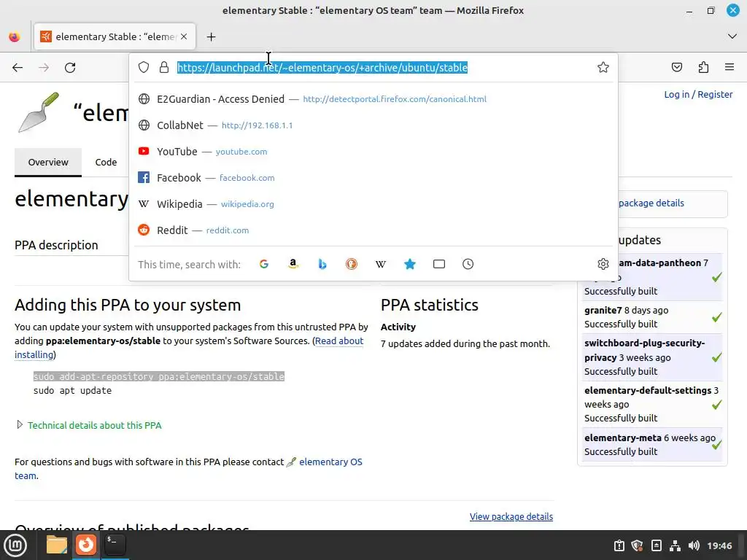
Task: Open network icon in system tray
Action: [675, 545]
